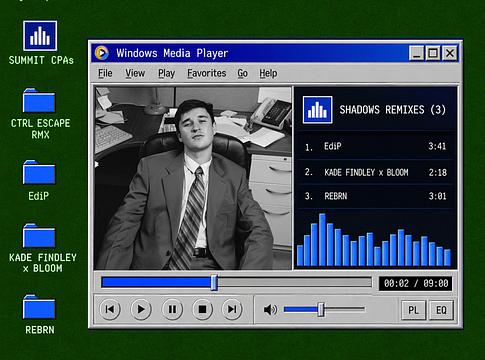
Task: Open the REBRN desktop folder
Action: point(39,307)
